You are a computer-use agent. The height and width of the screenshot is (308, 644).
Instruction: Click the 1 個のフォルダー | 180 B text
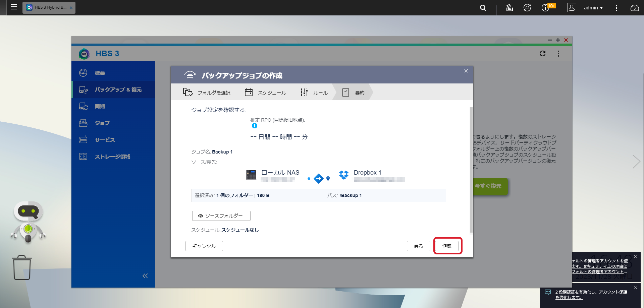243,195
